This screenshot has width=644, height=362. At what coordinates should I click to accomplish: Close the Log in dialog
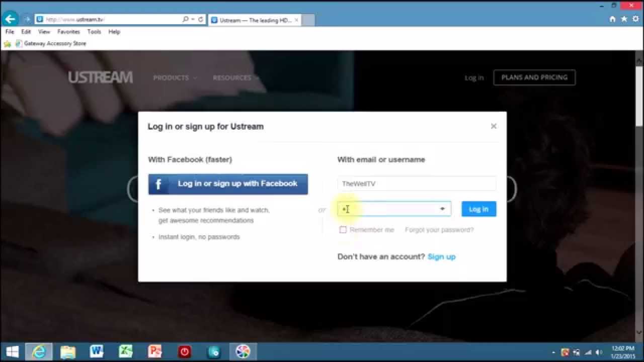(494, 126)
